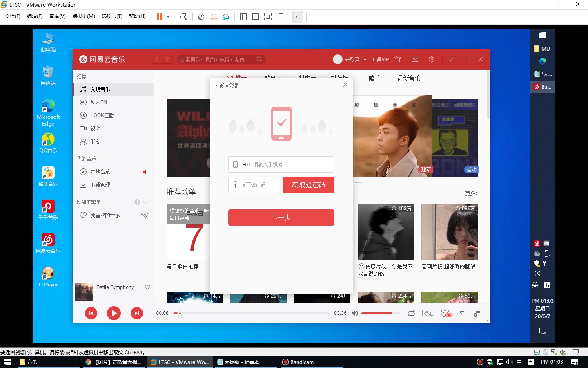Screen dimensions: 588x368
Task: Open NetEase Music settings gear
Action: point(432,59)
